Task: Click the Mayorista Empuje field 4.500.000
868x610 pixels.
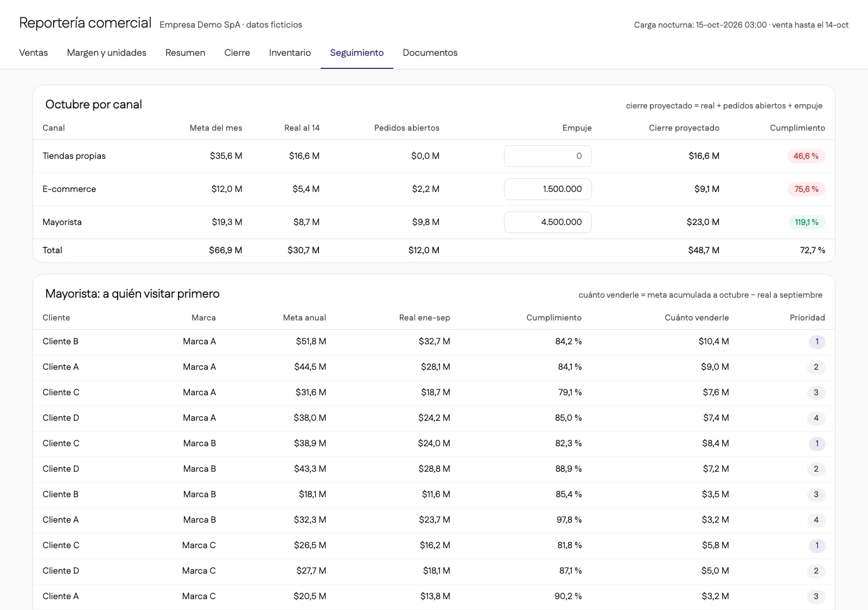Action: [547, 222]
